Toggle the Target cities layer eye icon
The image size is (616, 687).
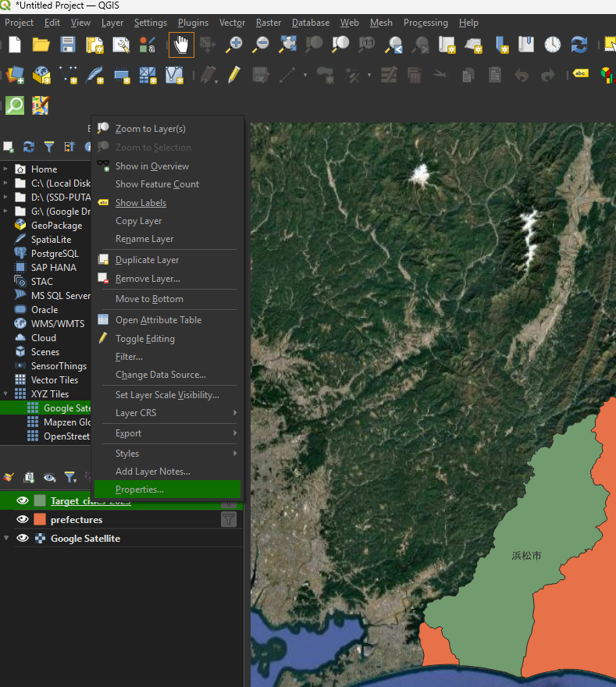click(x=23, y=501)
